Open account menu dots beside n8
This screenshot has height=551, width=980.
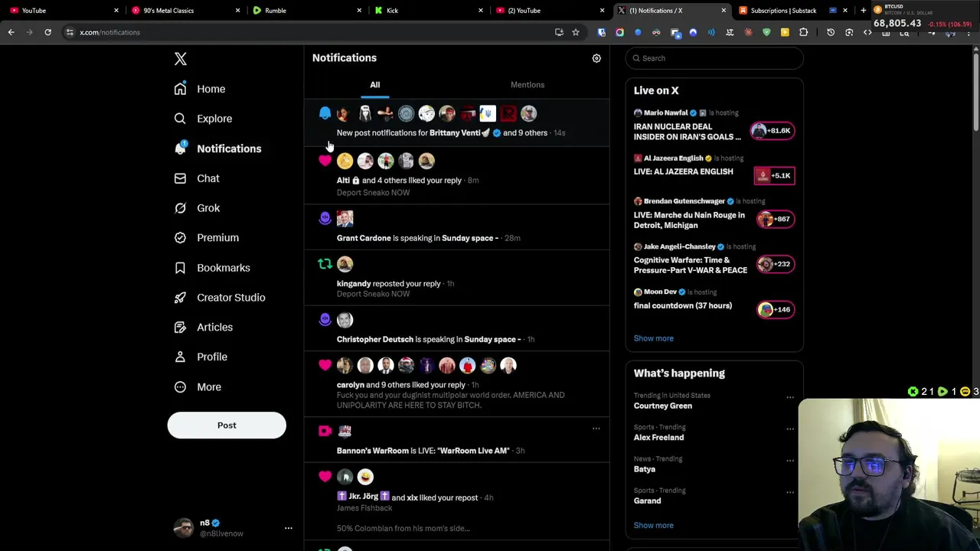(289, 528)
